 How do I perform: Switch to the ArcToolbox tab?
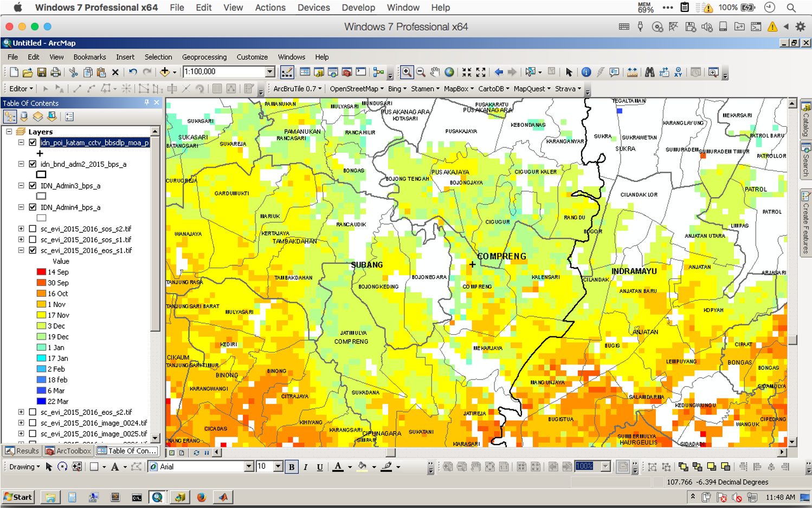(x=68, y=451)
